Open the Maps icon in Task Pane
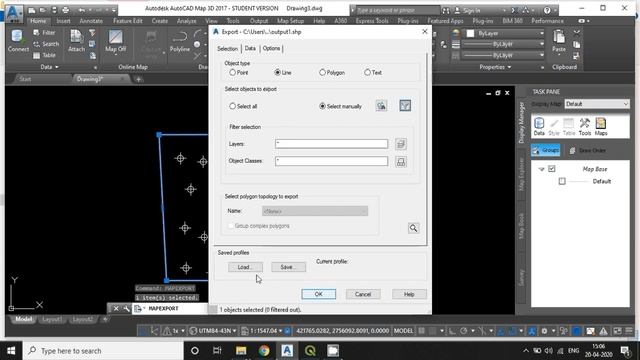Screen dimensions: 640x360 [601, 127]
